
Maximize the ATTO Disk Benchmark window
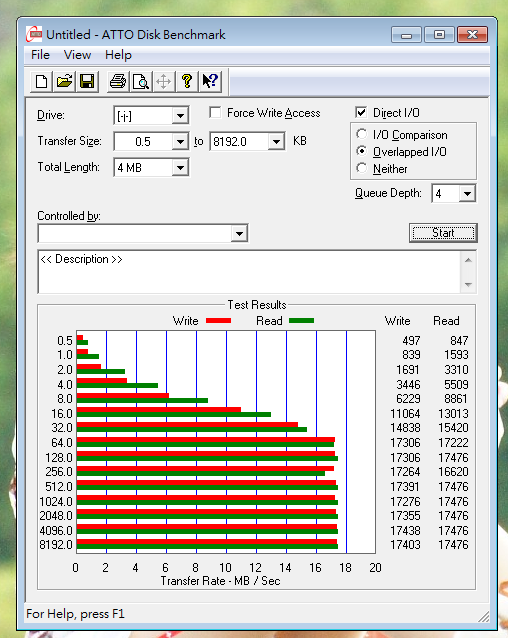[x=439, y=35]
